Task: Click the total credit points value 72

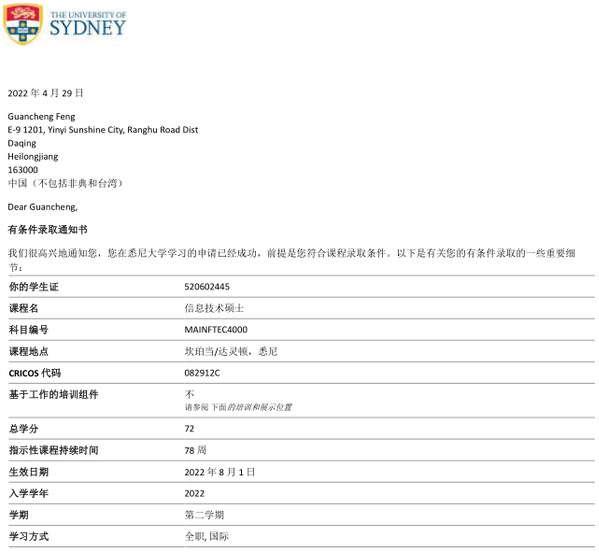Action: pos(189,429)
